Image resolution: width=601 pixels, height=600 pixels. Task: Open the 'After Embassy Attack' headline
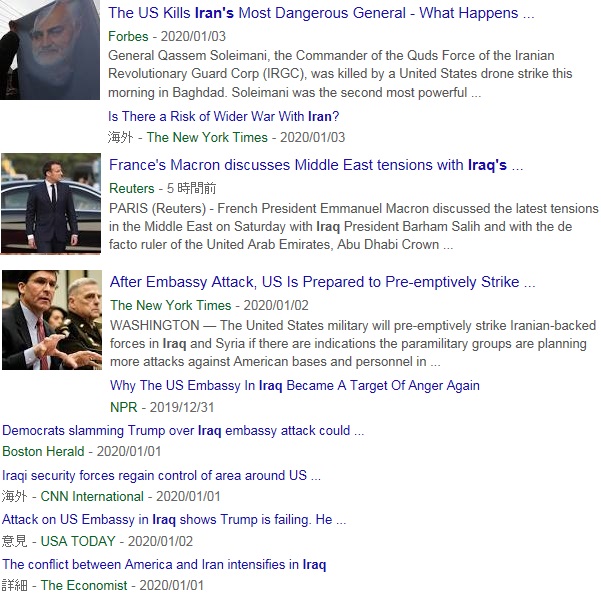[x=322, y=282]
